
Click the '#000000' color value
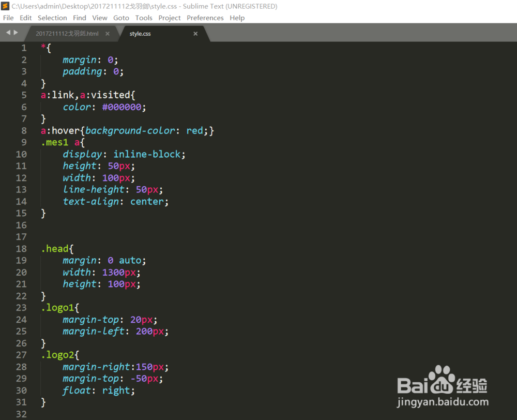121,107
